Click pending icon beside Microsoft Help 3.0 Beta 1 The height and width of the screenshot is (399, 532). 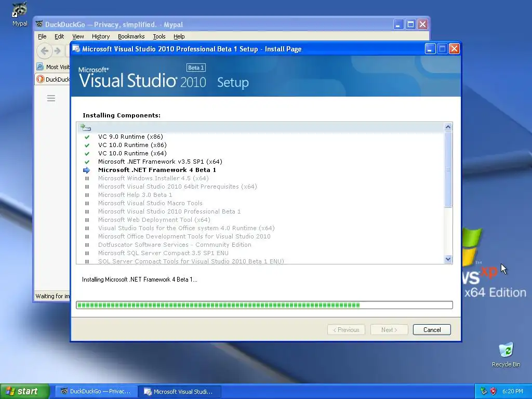(x=87, y=195)
